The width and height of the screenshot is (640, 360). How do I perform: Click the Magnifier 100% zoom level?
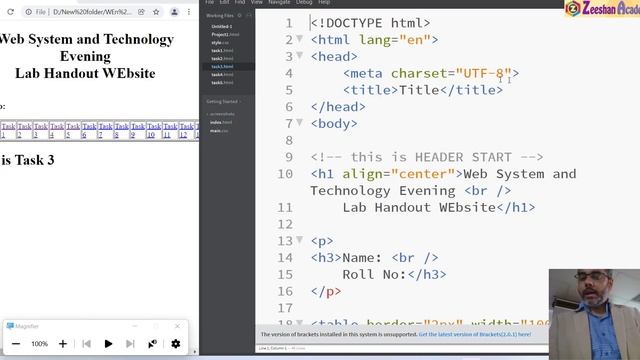tap(40, 344)
